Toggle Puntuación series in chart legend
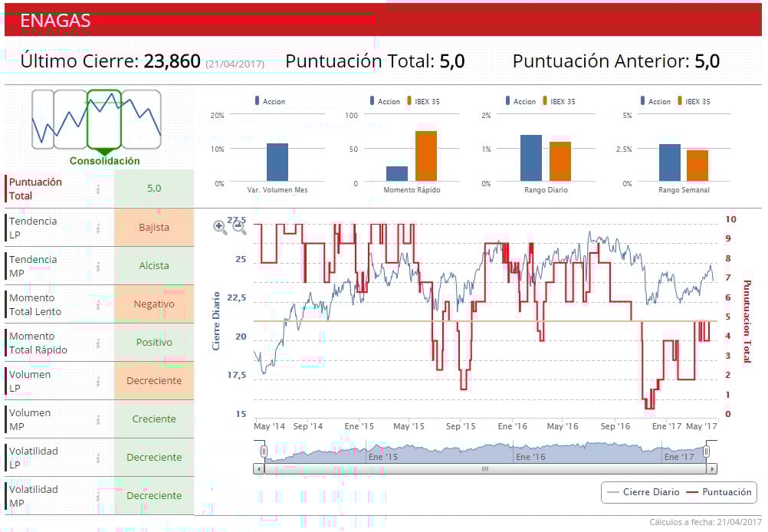Image resolution: width=768 pixels, height=532 pixels. (719, 492)
